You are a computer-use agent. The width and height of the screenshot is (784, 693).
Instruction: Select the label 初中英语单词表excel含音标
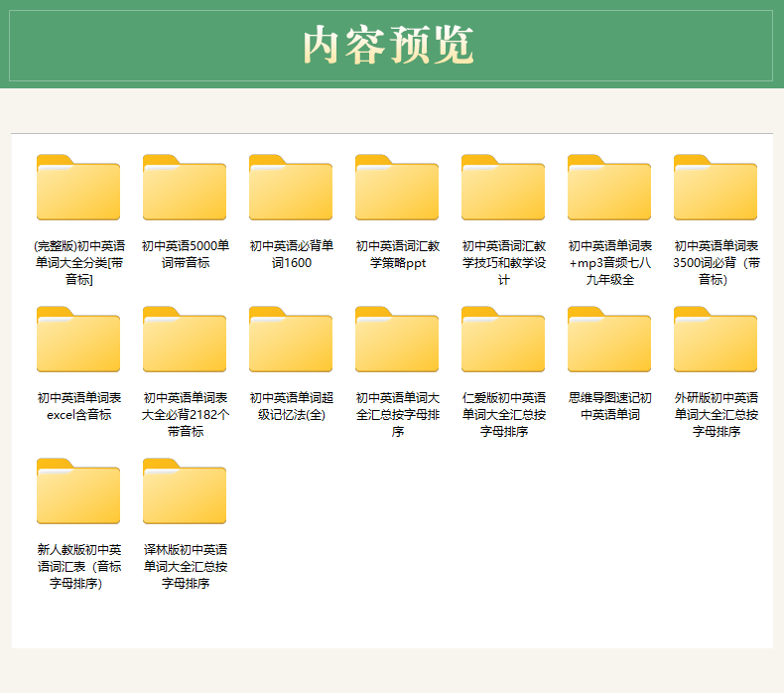pyautogui.click(x=79, y=406)
